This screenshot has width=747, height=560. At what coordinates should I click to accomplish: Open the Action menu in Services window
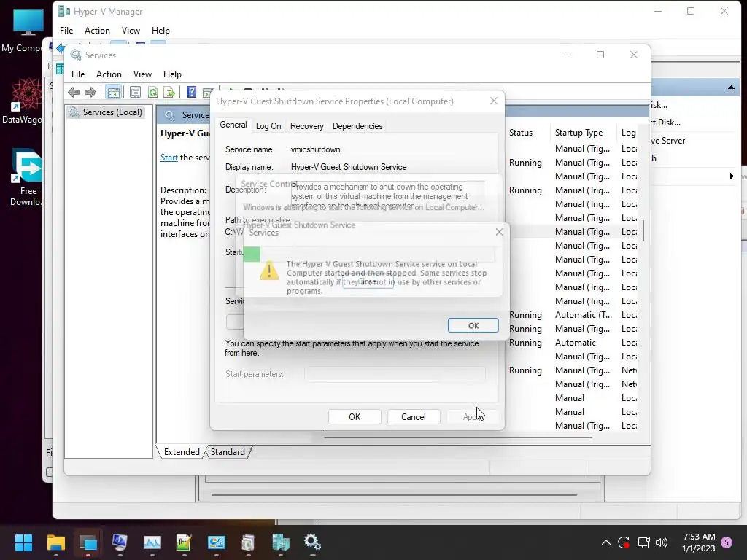point(109,74)
